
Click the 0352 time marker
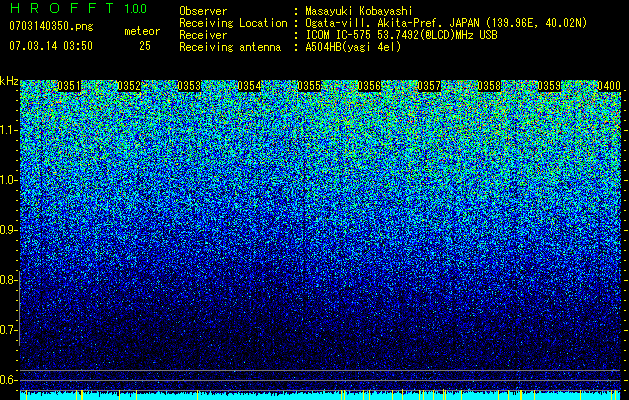[129, 86]
